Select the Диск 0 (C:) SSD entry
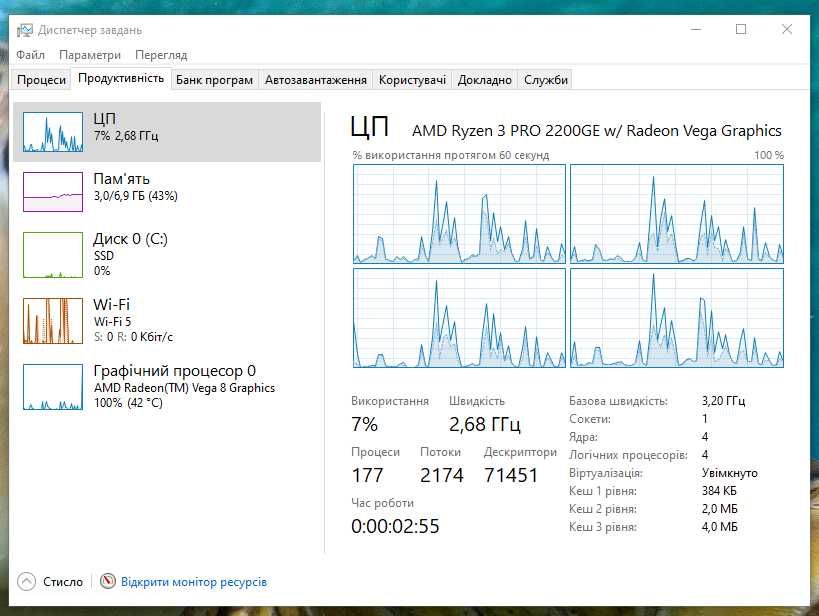The width and height of the screenshot is (819, 616). click(167, 255)
